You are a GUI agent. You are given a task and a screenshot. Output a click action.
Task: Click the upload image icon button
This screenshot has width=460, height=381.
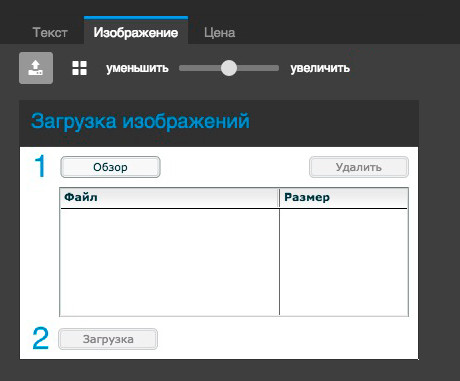coord(36,68)
